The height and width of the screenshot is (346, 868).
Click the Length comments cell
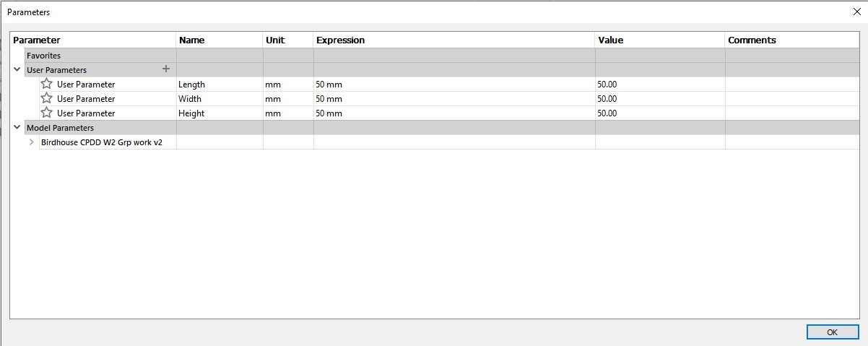(792, 84)
